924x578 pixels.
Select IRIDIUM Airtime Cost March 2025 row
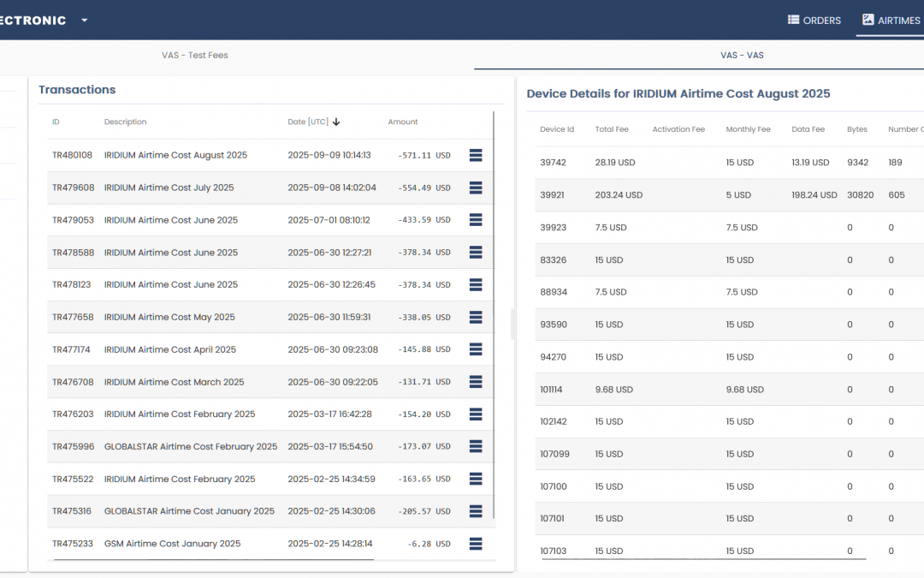click(x=175, y=382)
